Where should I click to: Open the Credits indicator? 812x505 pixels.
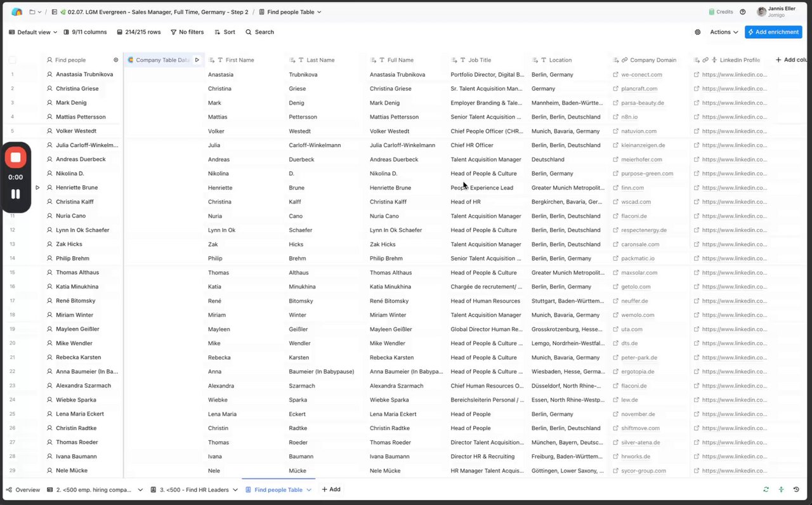tap(721, 12)
